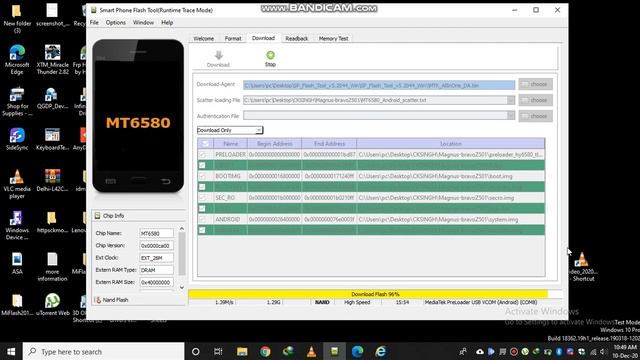The height and width of the screenshot is (360, 640).
Task: Switch to the Memory Test tab
Action: (333, 38)
